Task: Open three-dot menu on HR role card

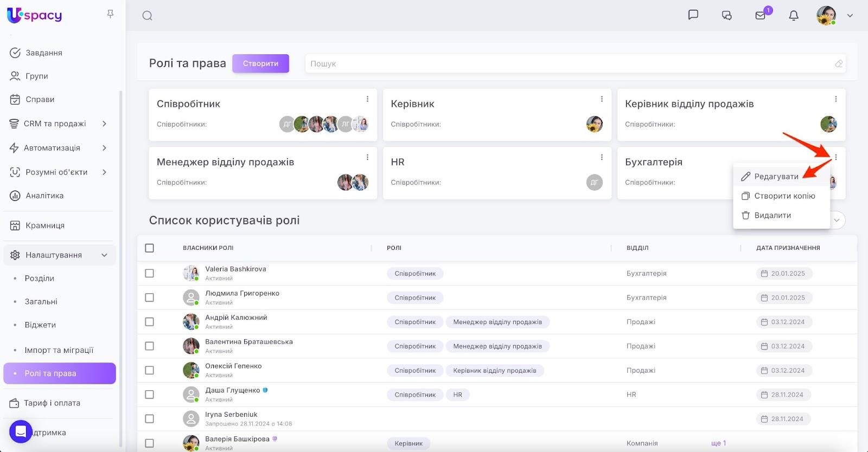Action: click(602, 157)
